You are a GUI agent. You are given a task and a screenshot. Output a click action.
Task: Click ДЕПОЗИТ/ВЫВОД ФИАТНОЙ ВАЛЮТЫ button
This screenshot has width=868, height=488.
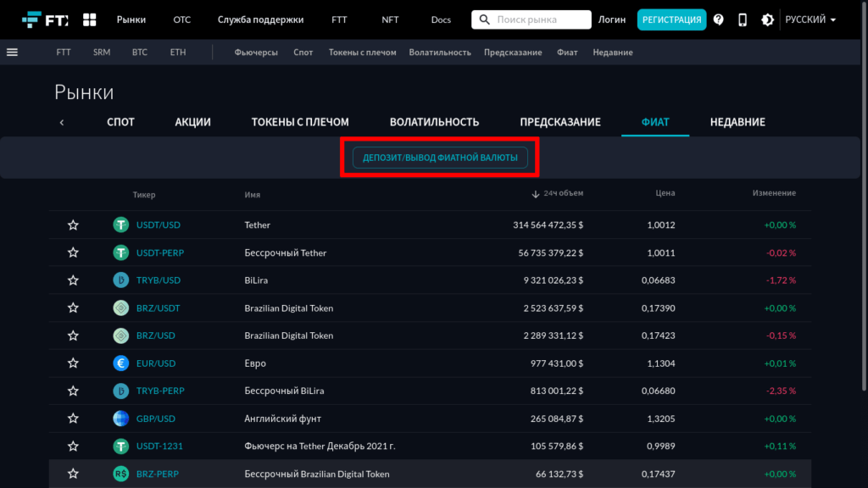tap(440, 158)
